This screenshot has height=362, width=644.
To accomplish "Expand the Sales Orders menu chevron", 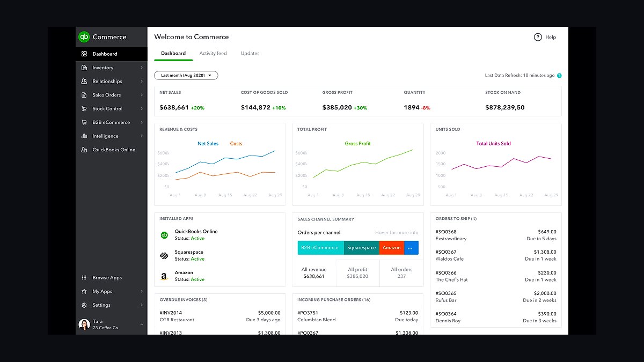I will (x=142, y=95).
